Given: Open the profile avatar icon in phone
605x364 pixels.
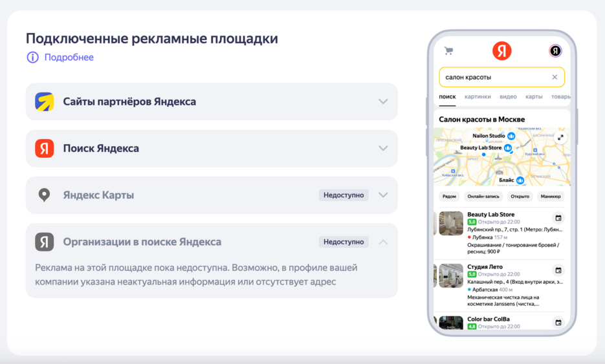Looking at the screenshot, I should tap(555, 51).
